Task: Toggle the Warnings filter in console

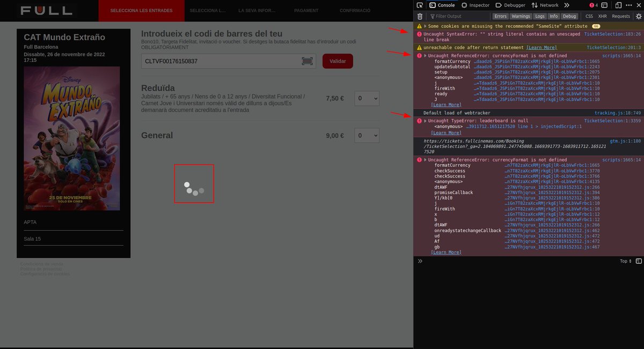Action: 521,16
